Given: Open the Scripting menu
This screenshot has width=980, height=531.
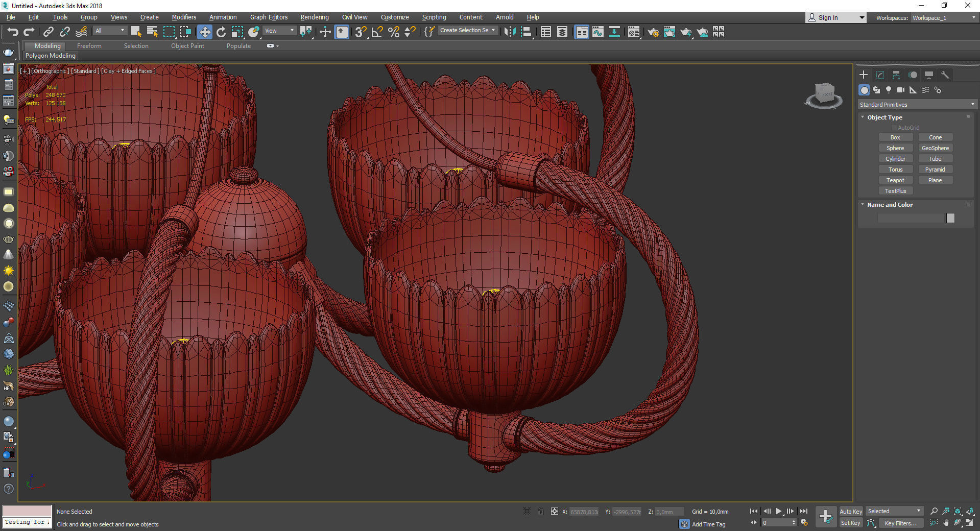Looking at the screenshot, I should 434,17.
